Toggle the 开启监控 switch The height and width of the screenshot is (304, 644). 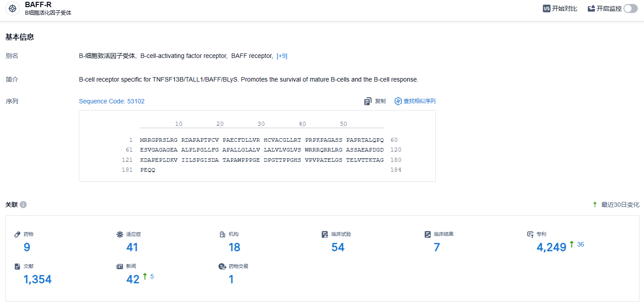click(630, 8)
